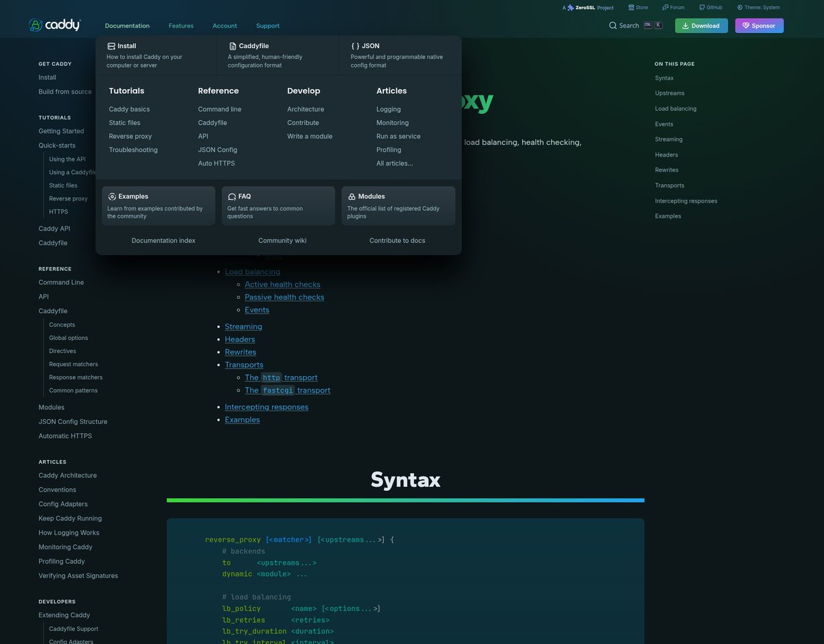
Task: Jump to Intercepting responses in On This Page
Action: 686,201
